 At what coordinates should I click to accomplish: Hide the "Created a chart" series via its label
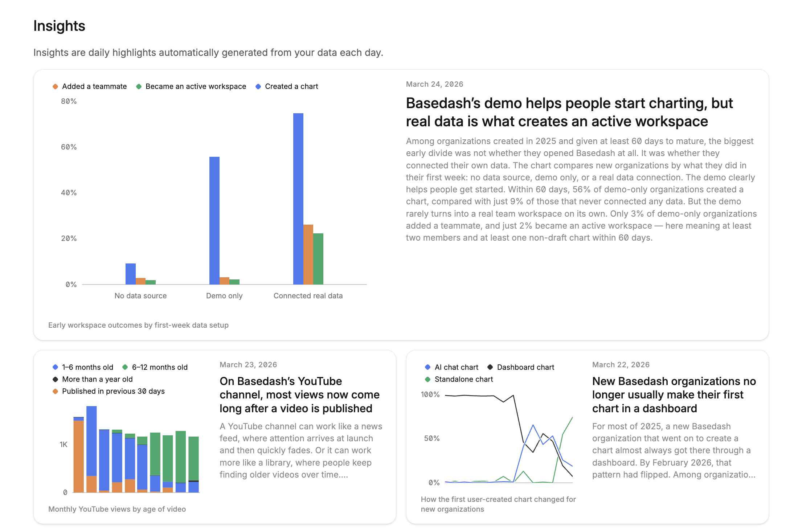pos(291,86)
